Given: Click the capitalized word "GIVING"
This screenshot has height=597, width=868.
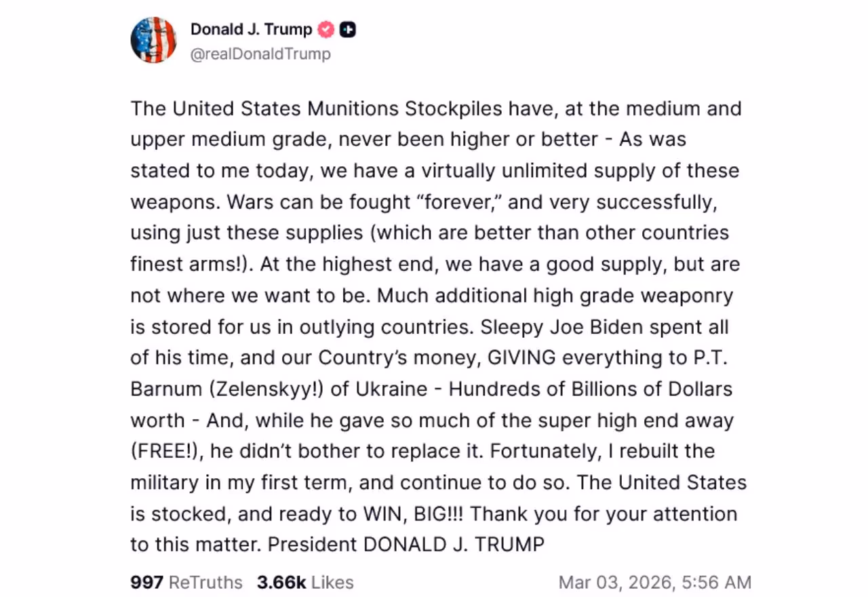Looking at the screenshot, I should [x=521, y=358].
